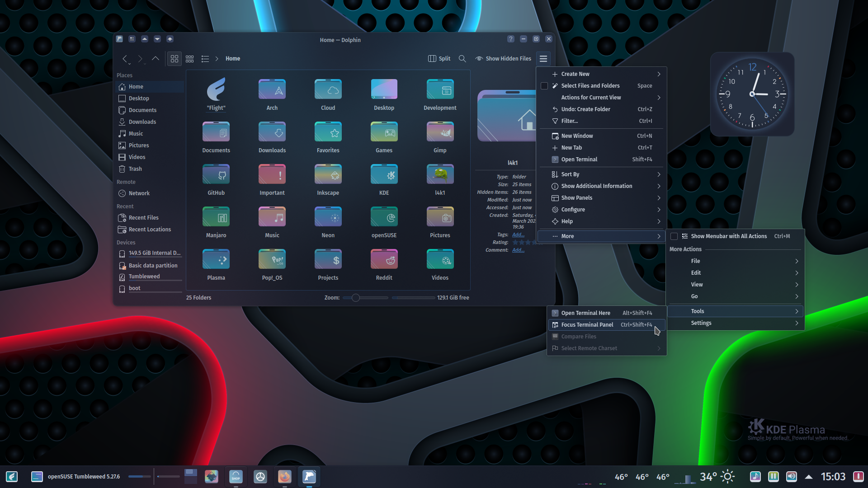
Task: Switch to compact view mode
Action: click(190, 59)
